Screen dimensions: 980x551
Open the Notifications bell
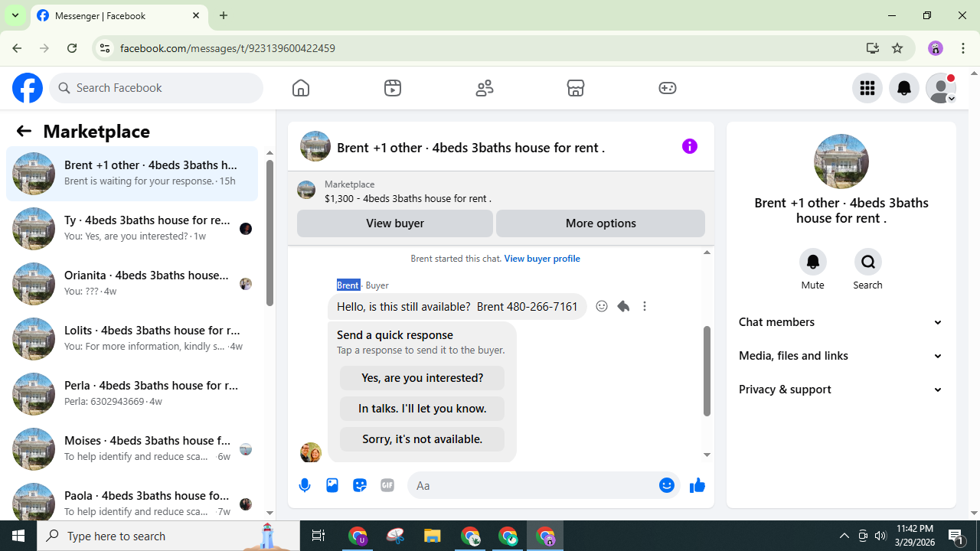coord(904,88)
